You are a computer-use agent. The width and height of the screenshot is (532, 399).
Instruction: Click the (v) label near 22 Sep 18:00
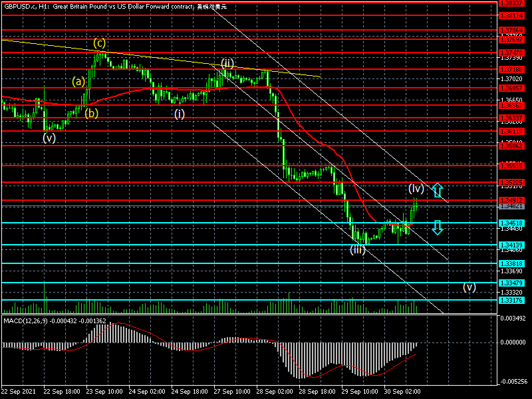(49, 138)
